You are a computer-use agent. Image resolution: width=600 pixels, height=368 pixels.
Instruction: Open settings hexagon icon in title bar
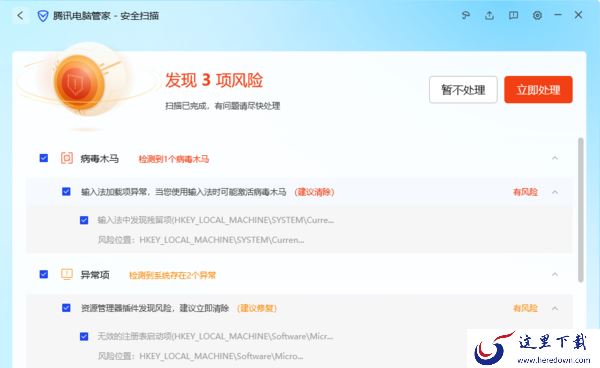537,15
